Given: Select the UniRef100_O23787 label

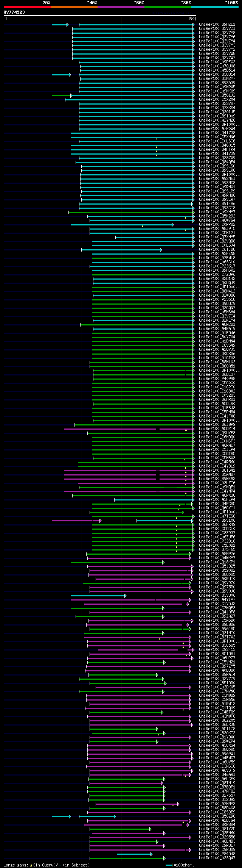Looking at the screenshot, I should (x=217, y=104).
